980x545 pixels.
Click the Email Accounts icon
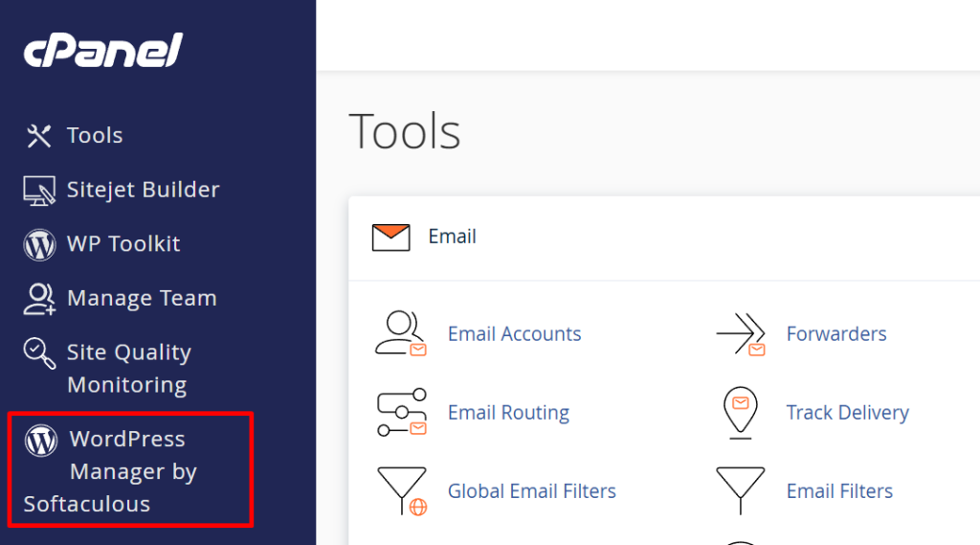[401, 333]
